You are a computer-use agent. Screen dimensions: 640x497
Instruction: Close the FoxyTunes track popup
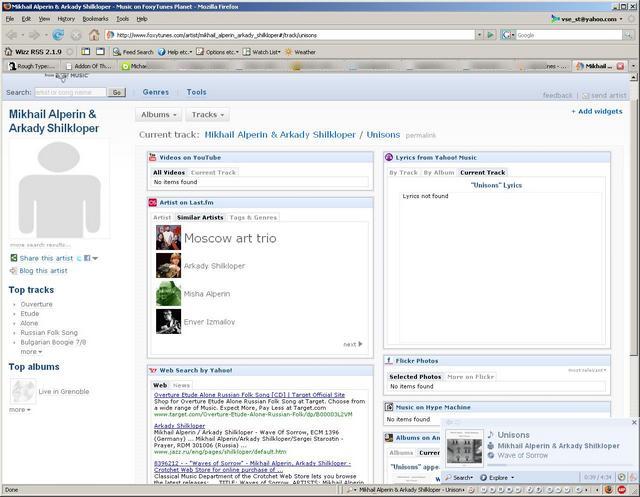[634, 422]
